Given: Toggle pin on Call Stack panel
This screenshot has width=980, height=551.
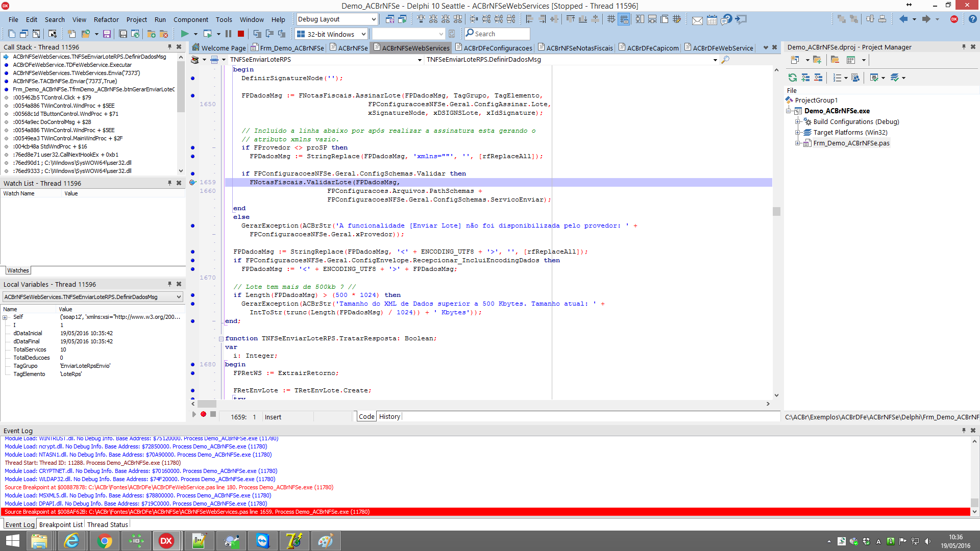Looking at the screenshot, I should [170, 46].
